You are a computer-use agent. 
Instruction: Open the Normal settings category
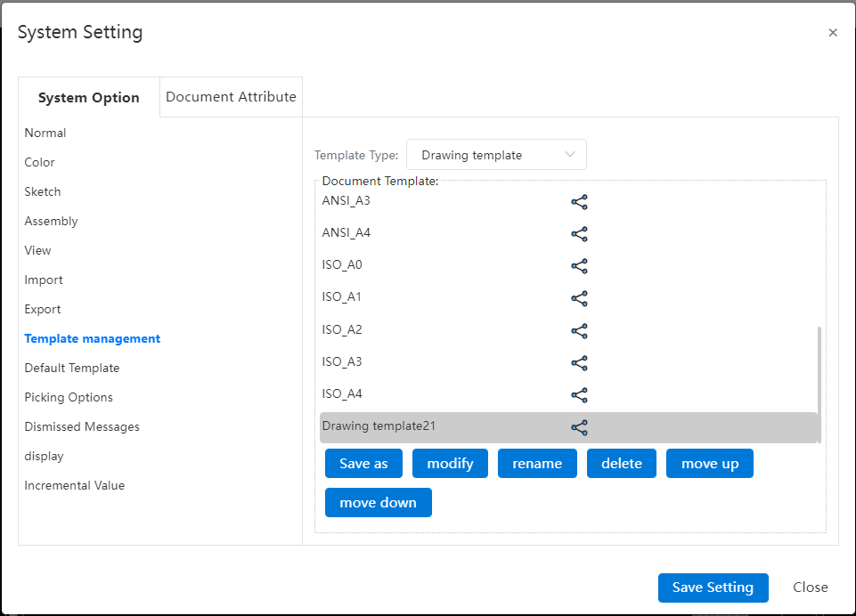pyautogui.click(x=45, y=133)
